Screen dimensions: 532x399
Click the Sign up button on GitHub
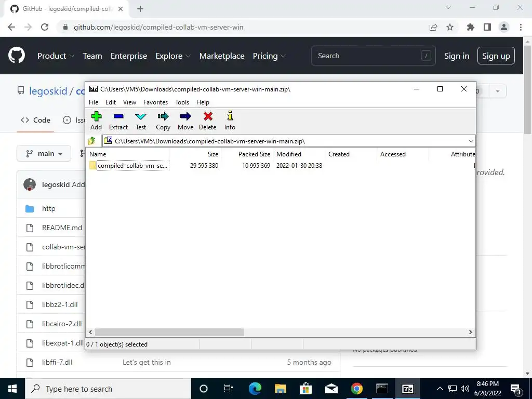pos(496,56)
